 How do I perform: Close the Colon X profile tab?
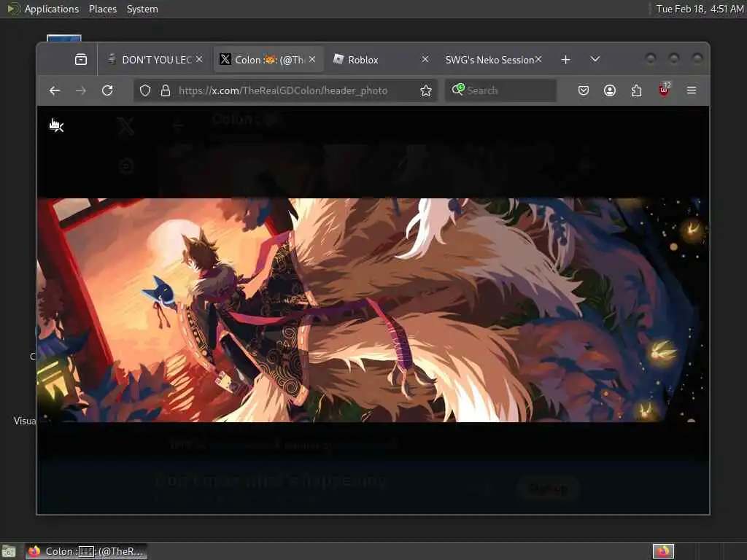click(312, 59)
